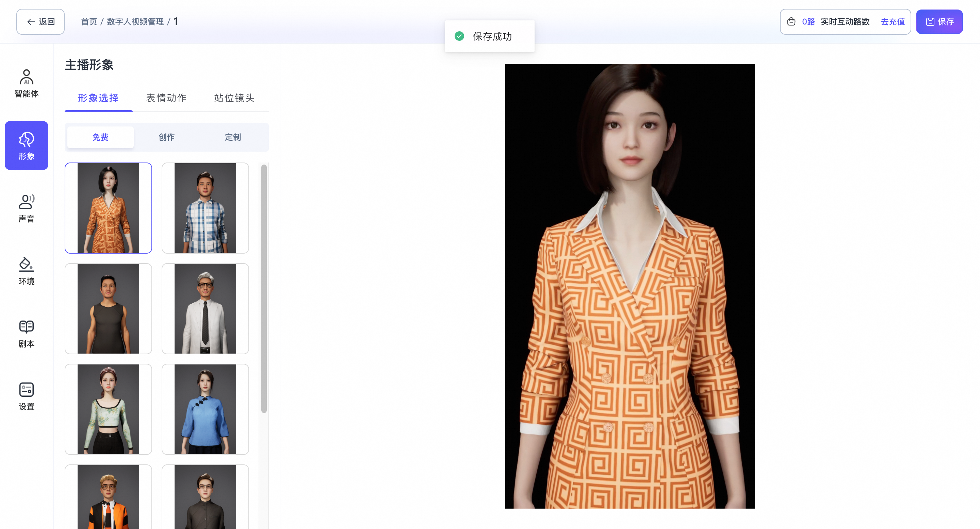Click the wallet icon beside 0路
980x529 pixels.
pyautogui.click(x=791, y=22)
